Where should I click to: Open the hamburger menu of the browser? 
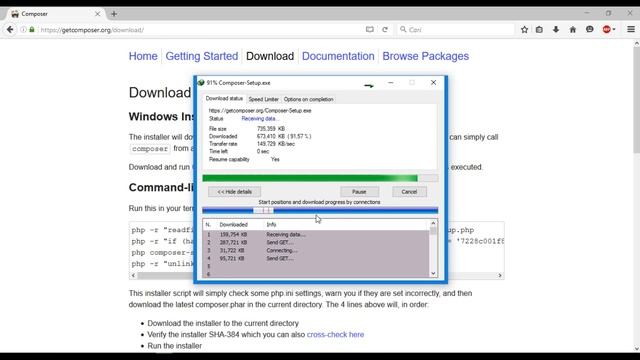tap(631, 29)
